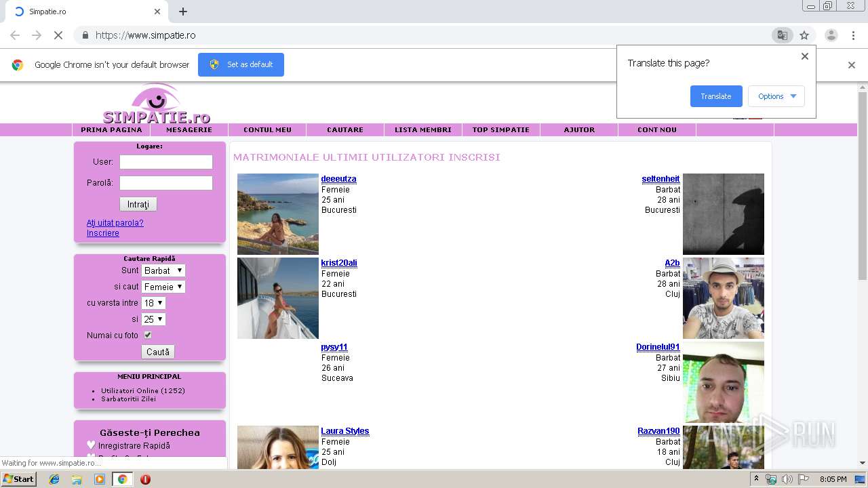Open AJUTOR menu item
This screenshot has height=488, width=868.
579,129
